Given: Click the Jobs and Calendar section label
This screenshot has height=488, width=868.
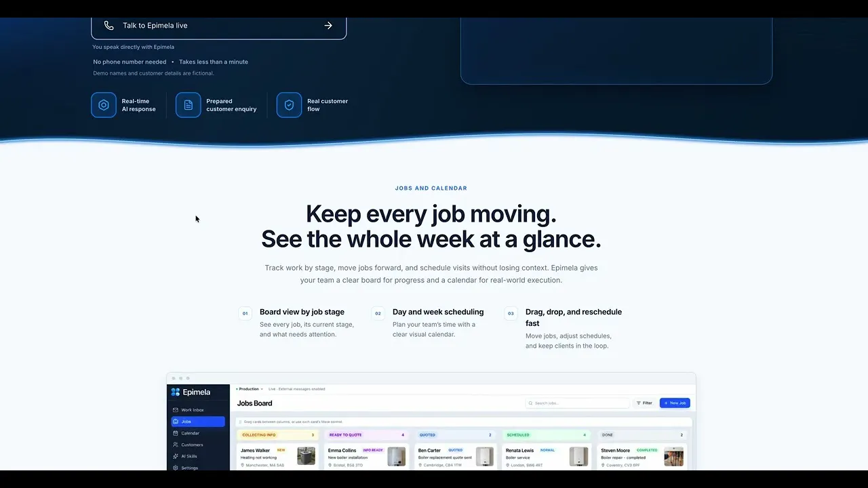Looking at the screenshot, I should click(431, 188).
